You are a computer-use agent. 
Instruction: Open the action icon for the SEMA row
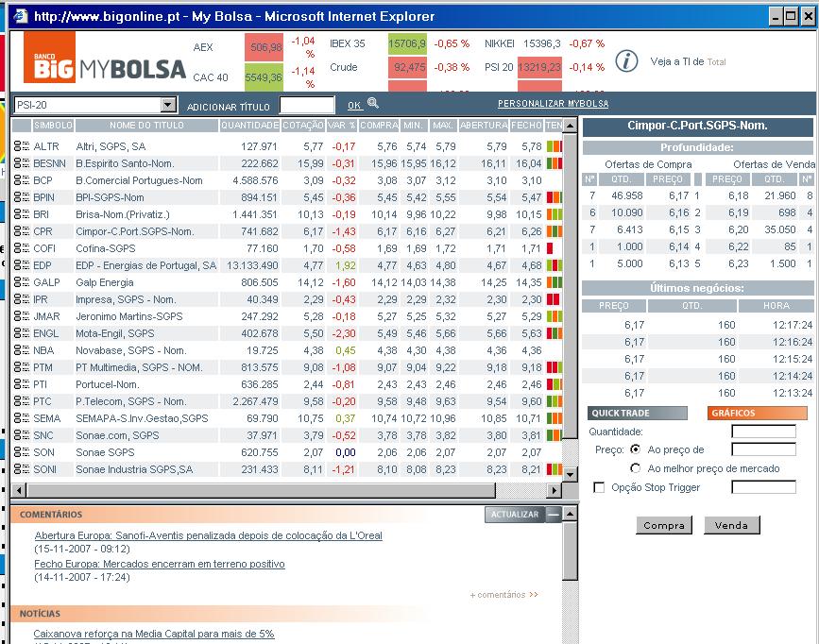pos(22,417)
